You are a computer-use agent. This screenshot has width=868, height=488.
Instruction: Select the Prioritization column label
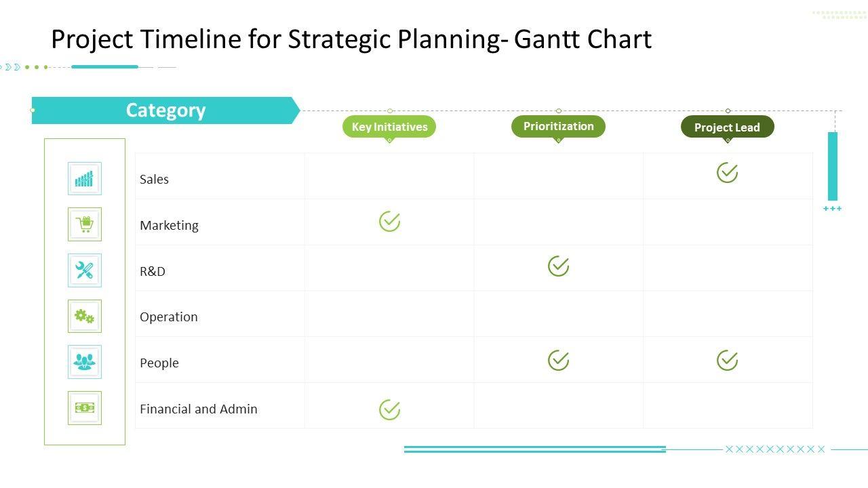click(x=558, y=126)
